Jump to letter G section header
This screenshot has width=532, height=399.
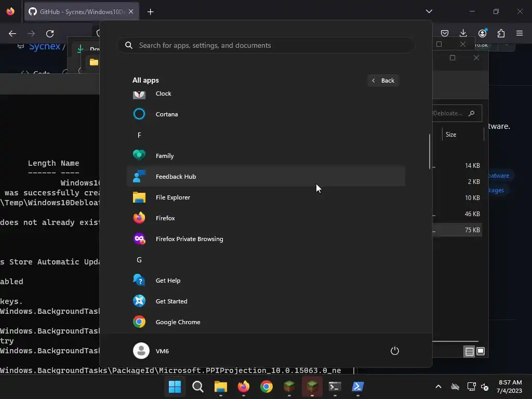(x=139, y=260)
